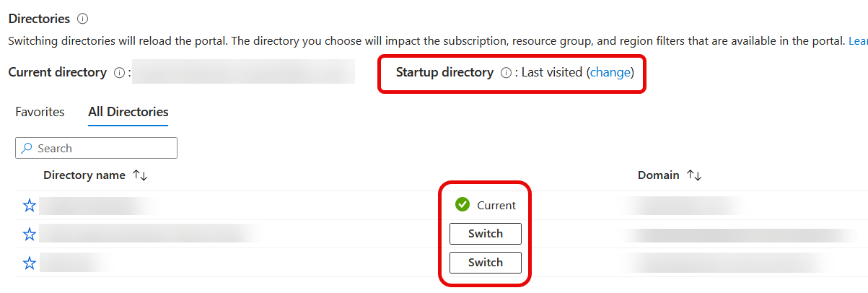Click the sort arrows beside Directory name
The width and height of the screenshot is (868, 293).
(139, 175)
